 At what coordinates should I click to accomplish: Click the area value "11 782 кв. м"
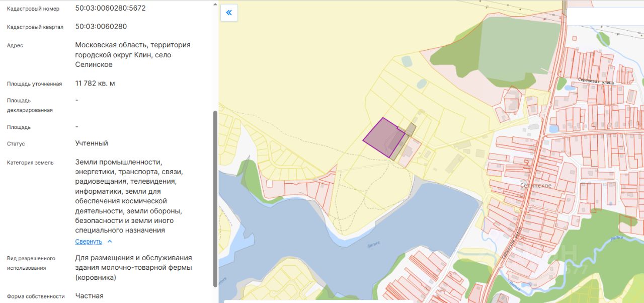(x=95, y=83)
